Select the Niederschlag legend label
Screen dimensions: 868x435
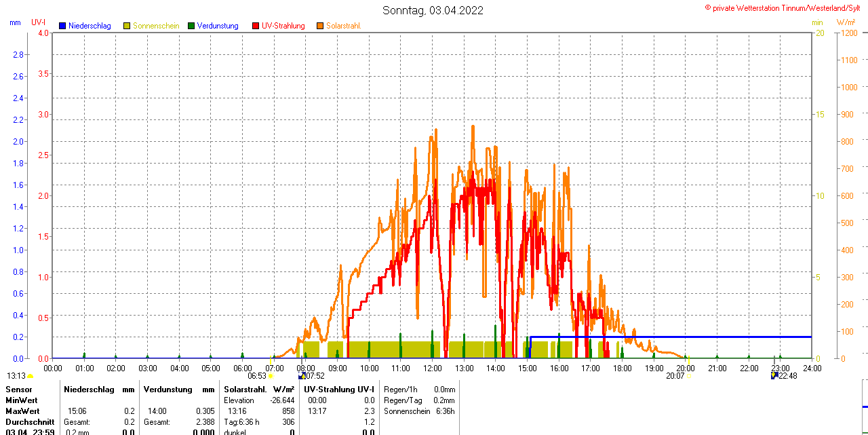tap(90, 26)
